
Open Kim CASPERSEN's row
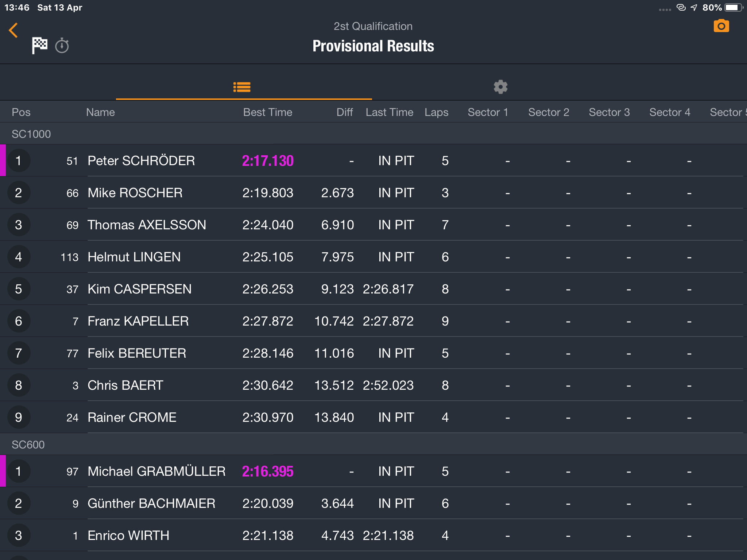[373, 289]
